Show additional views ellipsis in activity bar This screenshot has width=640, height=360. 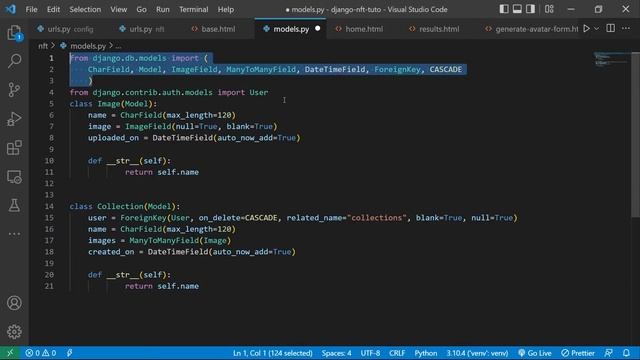click(x=14, y=234)
